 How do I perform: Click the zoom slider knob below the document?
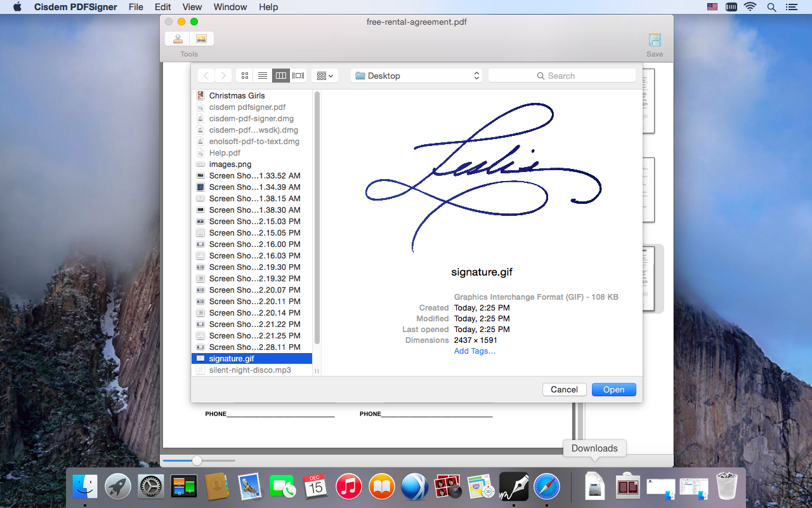(197, 460)
